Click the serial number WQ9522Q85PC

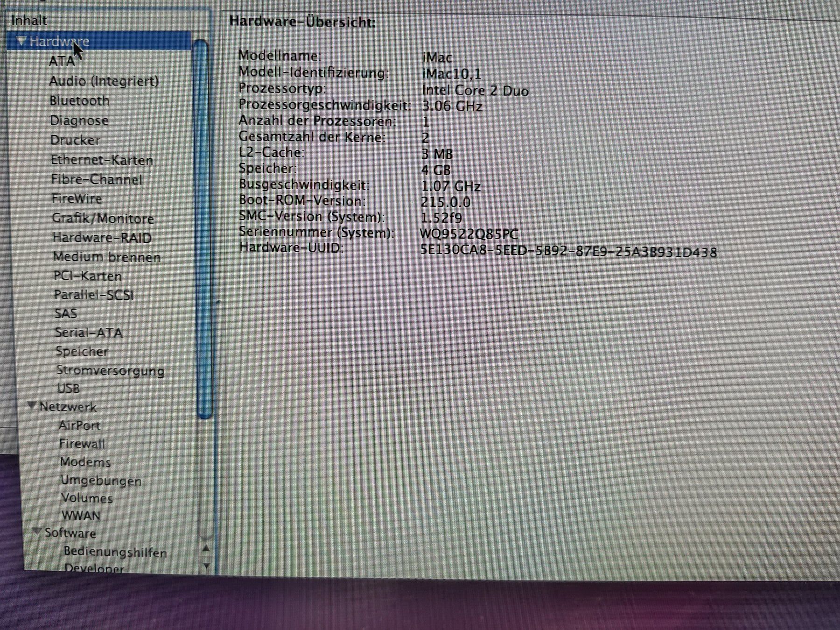(469, 234)
